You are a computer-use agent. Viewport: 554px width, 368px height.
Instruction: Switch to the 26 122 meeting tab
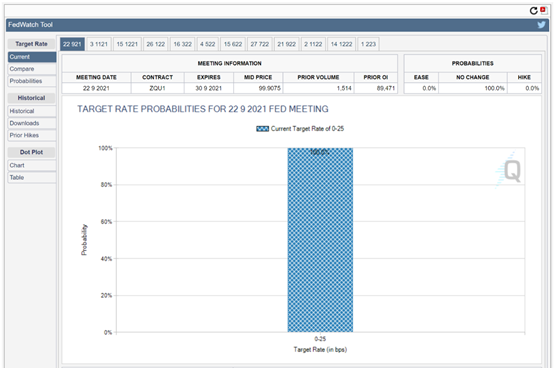[156, 44]
